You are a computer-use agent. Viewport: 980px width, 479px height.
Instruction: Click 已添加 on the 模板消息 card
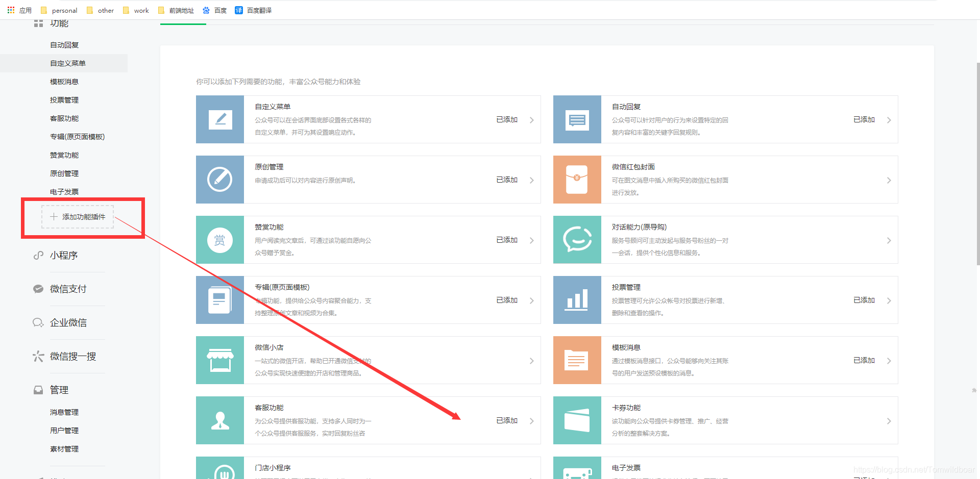click(864, 360)
